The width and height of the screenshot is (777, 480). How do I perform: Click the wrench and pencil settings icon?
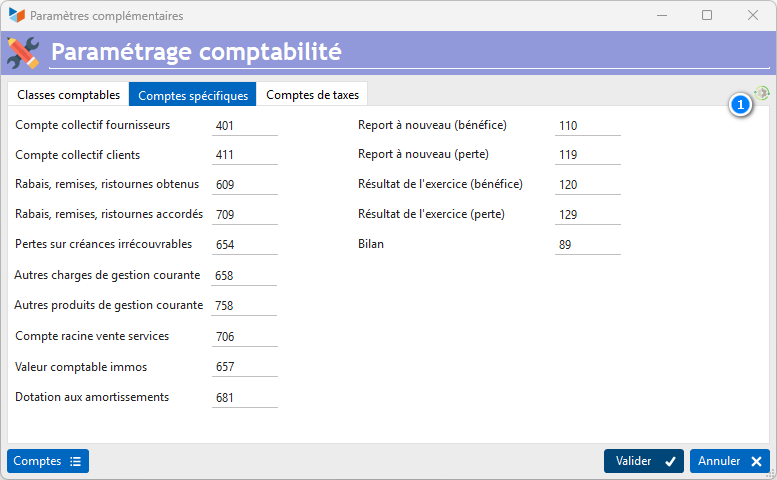[23, 53]
